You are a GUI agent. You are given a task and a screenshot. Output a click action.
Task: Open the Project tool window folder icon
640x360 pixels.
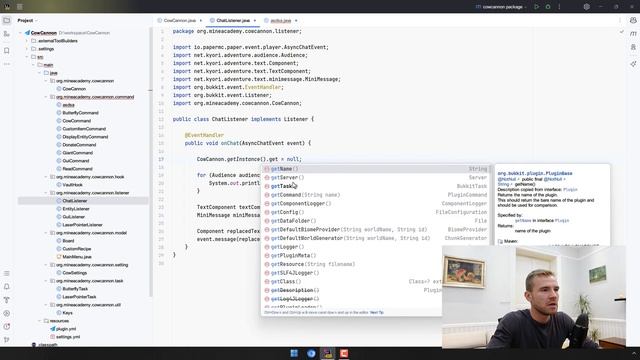point(7,20)
